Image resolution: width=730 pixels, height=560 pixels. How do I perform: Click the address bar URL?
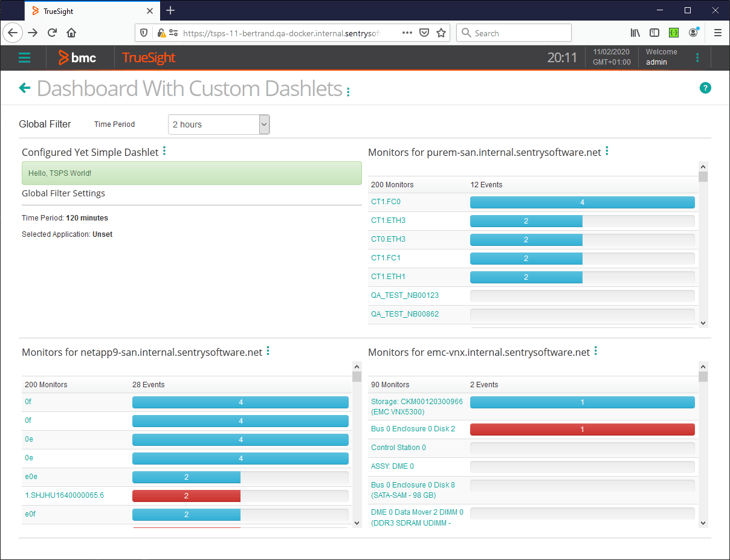pos(281,33)
